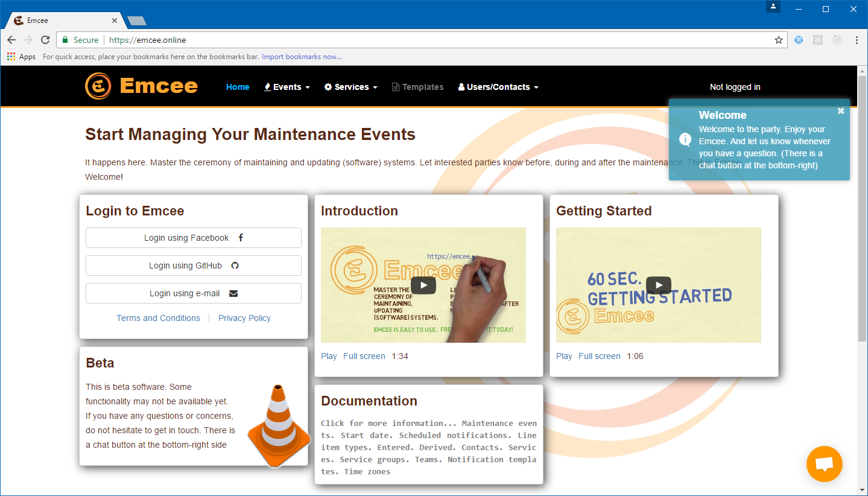The height and width of the screenshot is (496, 868).
Task: Play the Getting Started video via play icon
Action: [x=659, y=285]
